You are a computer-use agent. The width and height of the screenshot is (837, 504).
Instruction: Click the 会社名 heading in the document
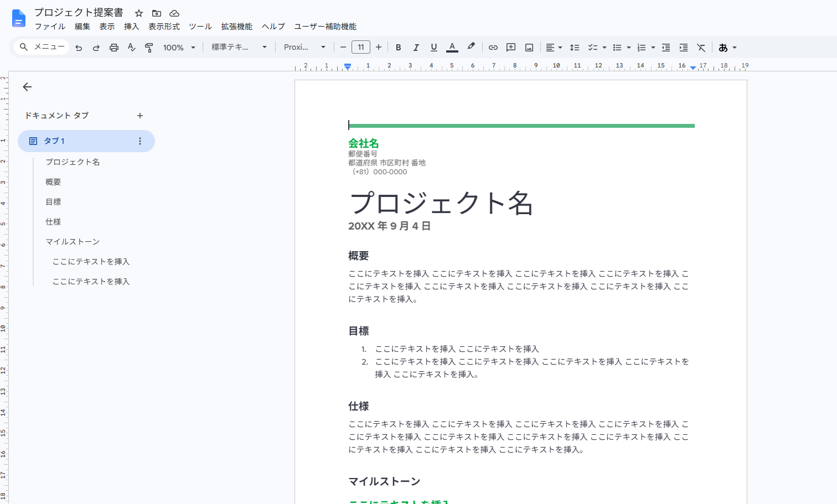click(363, 143)
